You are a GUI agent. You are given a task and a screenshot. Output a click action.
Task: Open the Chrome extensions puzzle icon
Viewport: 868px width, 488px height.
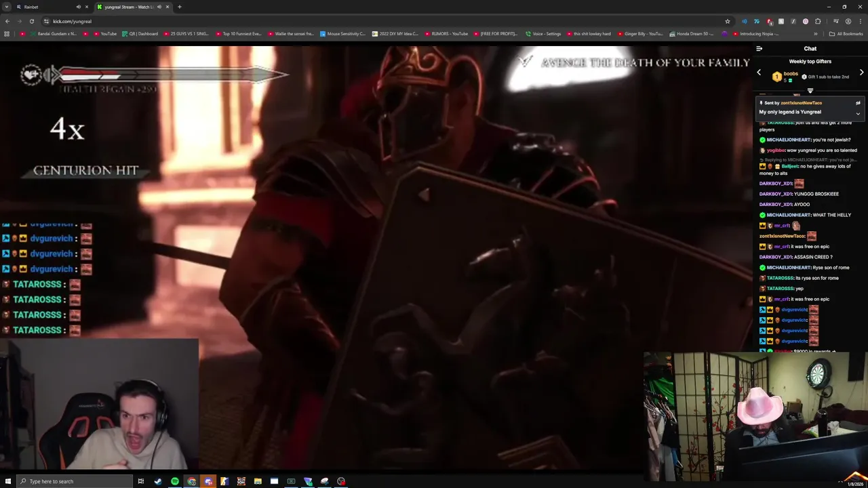tap(818, 21)
